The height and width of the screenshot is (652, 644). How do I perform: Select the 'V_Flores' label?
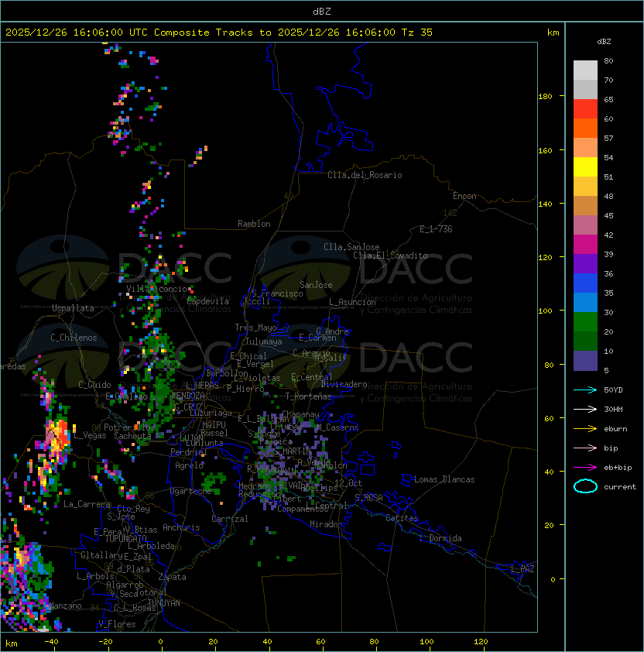[117, 624]
